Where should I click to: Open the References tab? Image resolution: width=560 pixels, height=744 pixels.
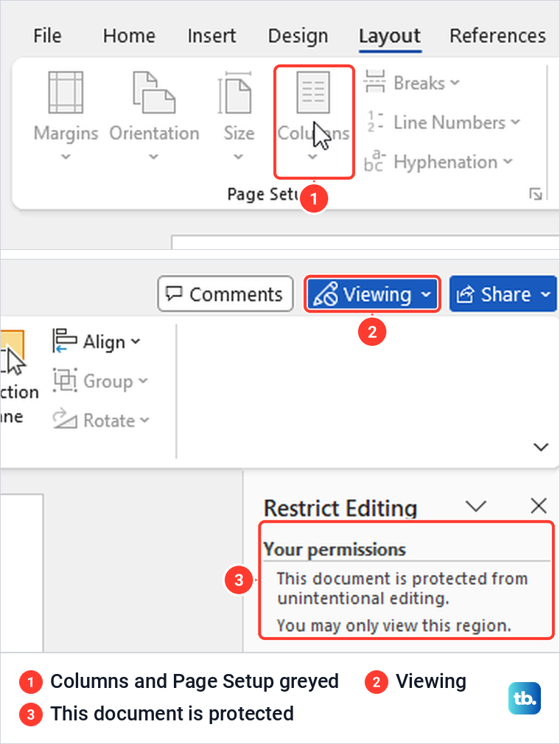(497, 35)
